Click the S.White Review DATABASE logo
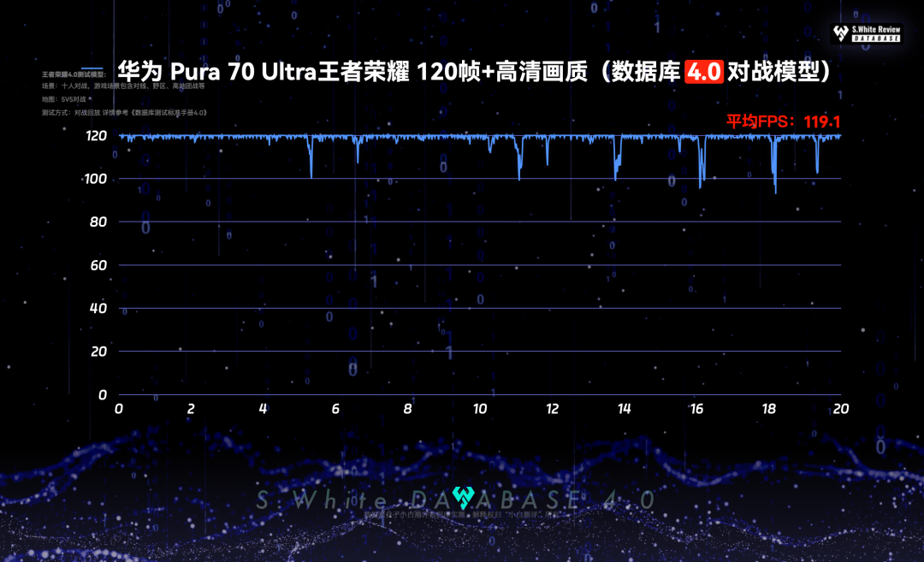The height and width of the screenshot is (562, 924). (868, 33)
